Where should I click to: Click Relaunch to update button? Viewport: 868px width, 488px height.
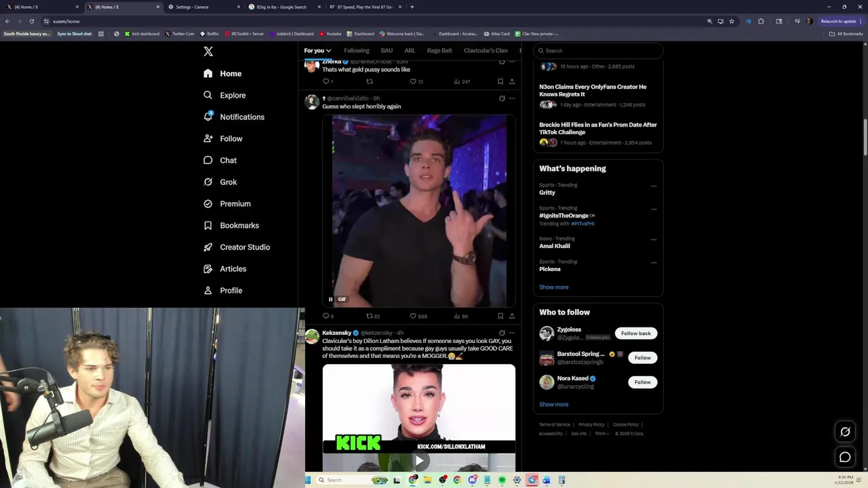841,21
